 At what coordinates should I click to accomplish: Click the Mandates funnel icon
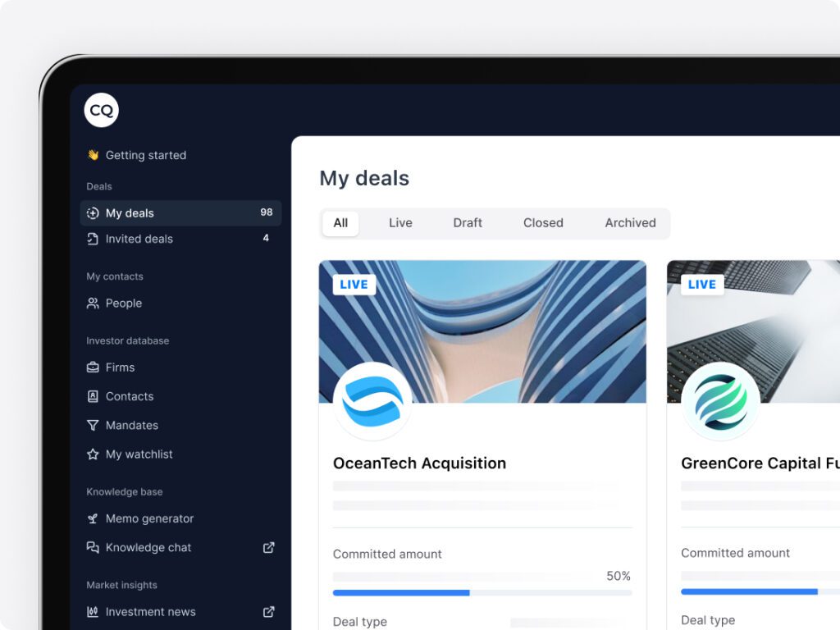[x=93, y=426]
